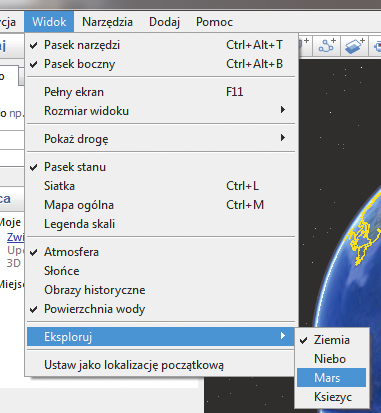The image size is (381, 413).
Task: Close the open Widok menu
Action: 49,22
